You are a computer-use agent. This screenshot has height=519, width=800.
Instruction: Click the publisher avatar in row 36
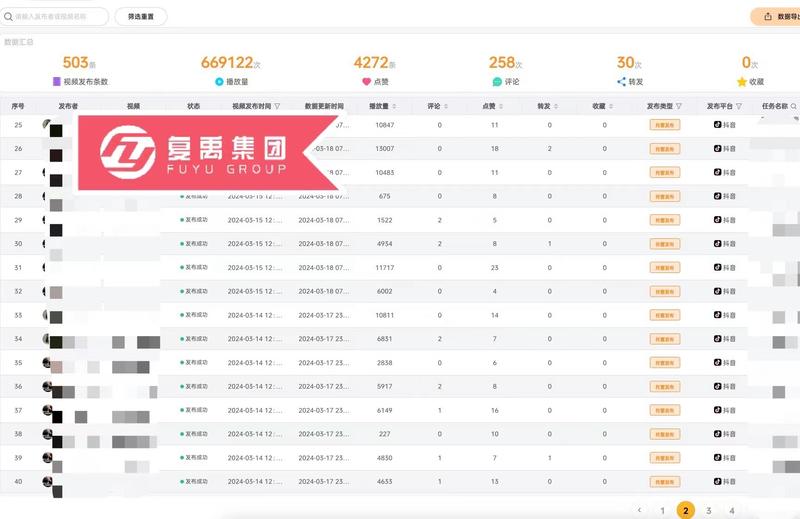coord(47,386)
